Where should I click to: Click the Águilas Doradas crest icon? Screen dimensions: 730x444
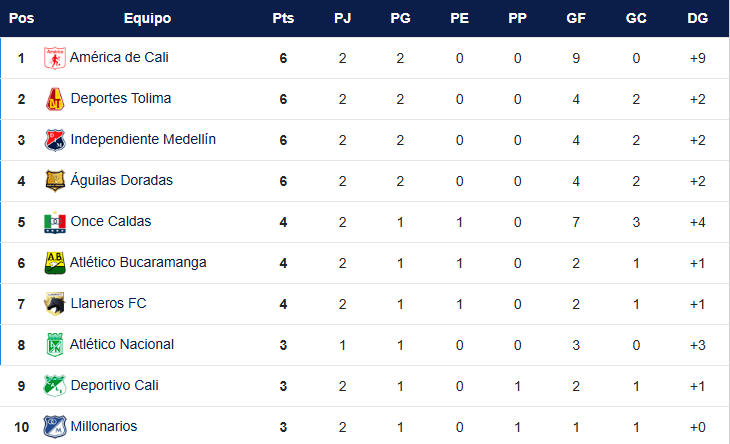click(55, 181)
